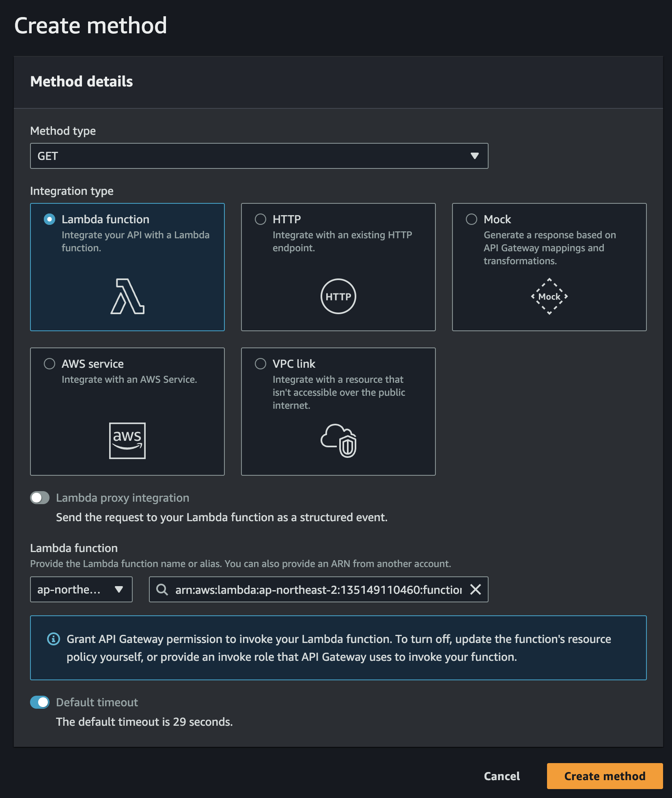Click the orange Create method button

605,776
